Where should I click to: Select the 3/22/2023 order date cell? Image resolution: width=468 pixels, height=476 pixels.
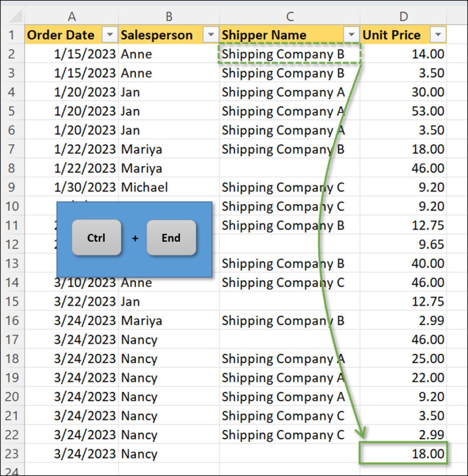(x=72, y=301)
